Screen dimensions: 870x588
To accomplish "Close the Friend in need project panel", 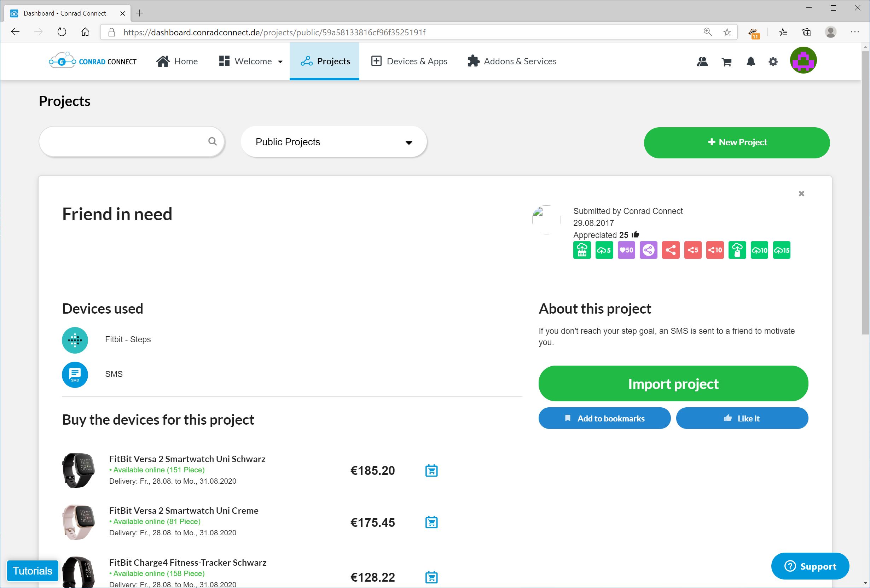I will [x=801, y=193].
